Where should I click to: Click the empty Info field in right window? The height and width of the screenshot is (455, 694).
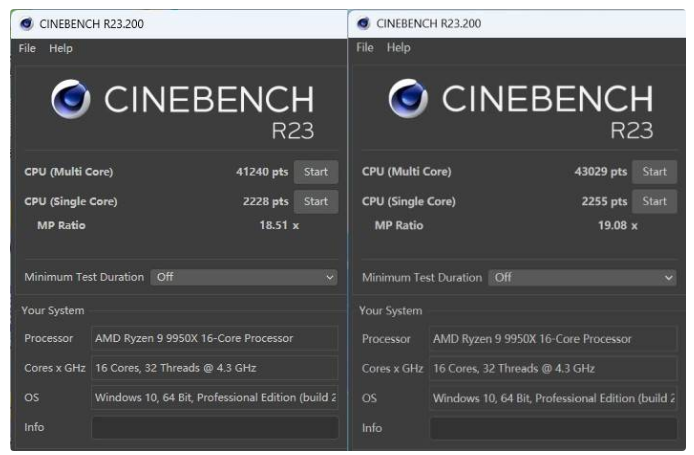click(553, 427)
